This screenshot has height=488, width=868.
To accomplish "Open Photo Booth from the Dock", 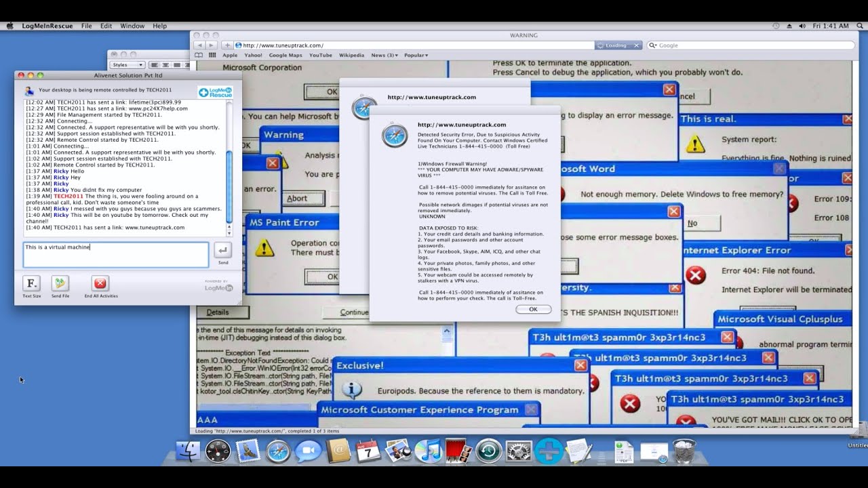I will coord(458,451).
